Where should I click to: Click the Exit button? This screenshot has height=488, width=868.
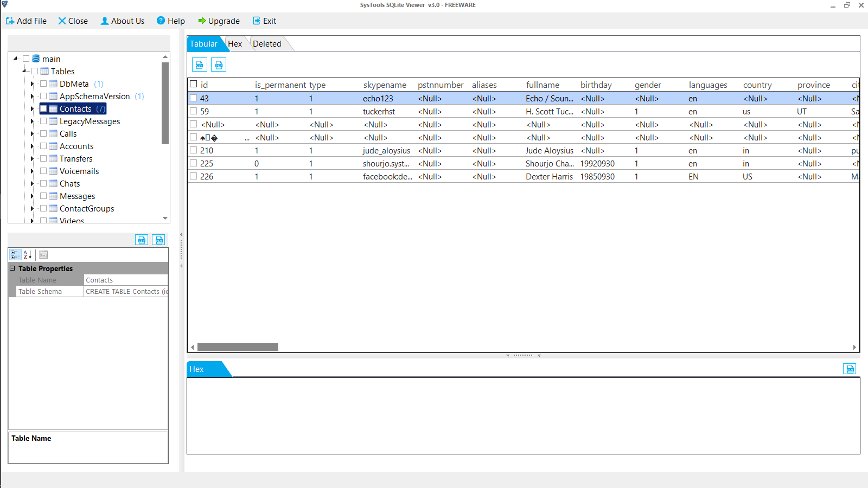[264, 21]
